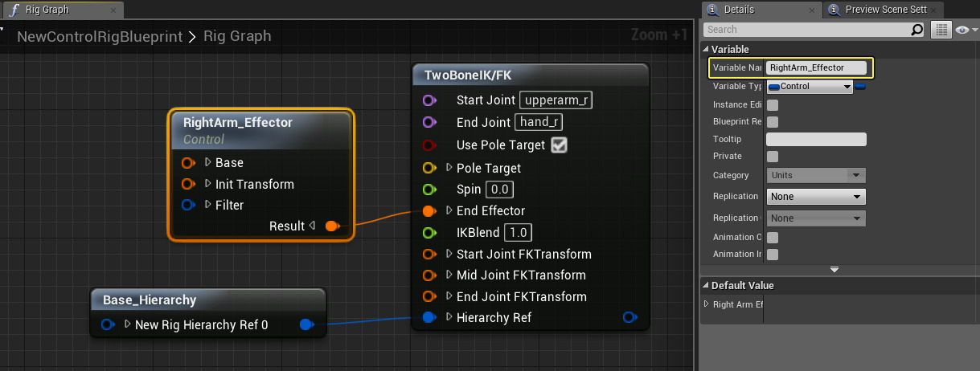Image resolution: width=980 pixels, height=371 pixels.
Task: Click the Init Transform orange pin
Action: tap(188, 184)
